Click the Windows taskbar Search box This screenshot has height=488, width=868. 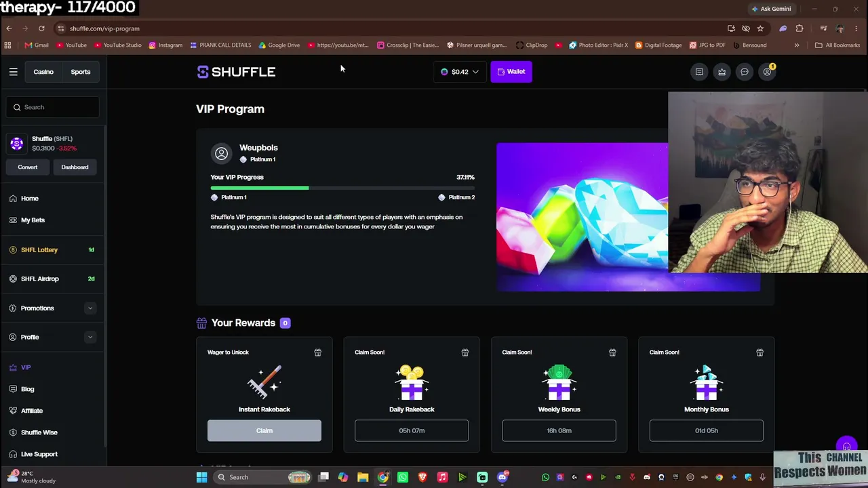tap(264, 477)
